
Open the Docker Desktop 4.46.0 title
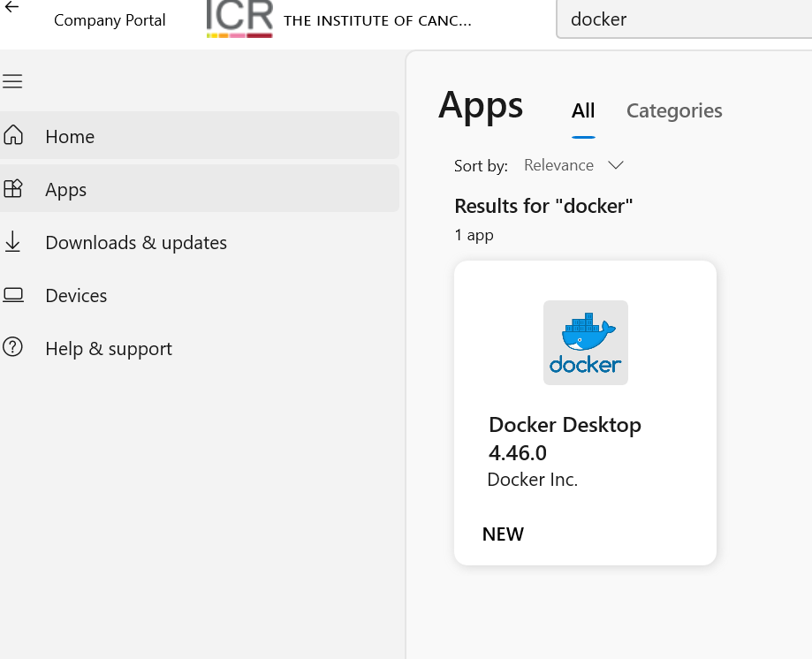pyautogui.click(x=565, y=438)
